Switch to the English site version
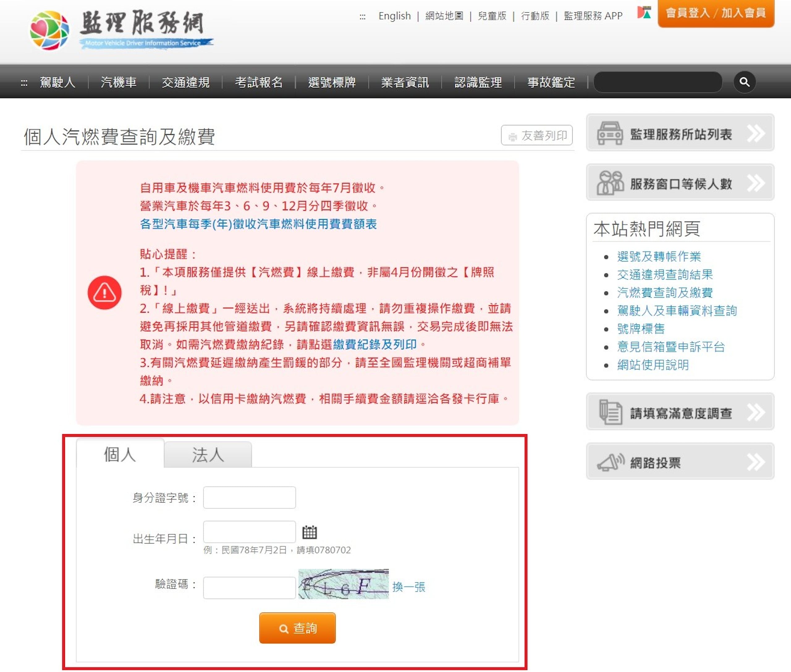 pos(395,16)
